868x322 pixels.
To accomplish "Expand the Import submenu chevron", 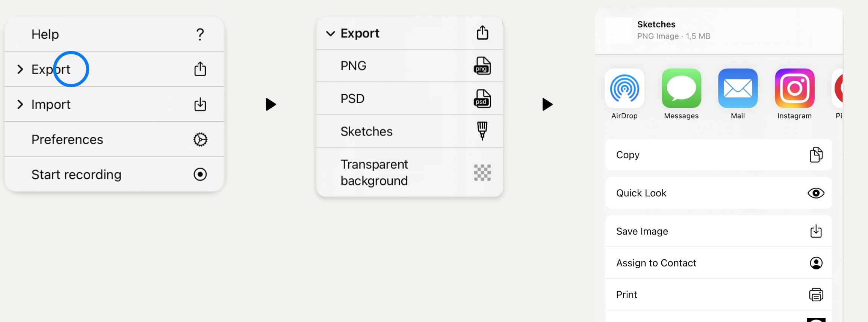I will 20,104.
